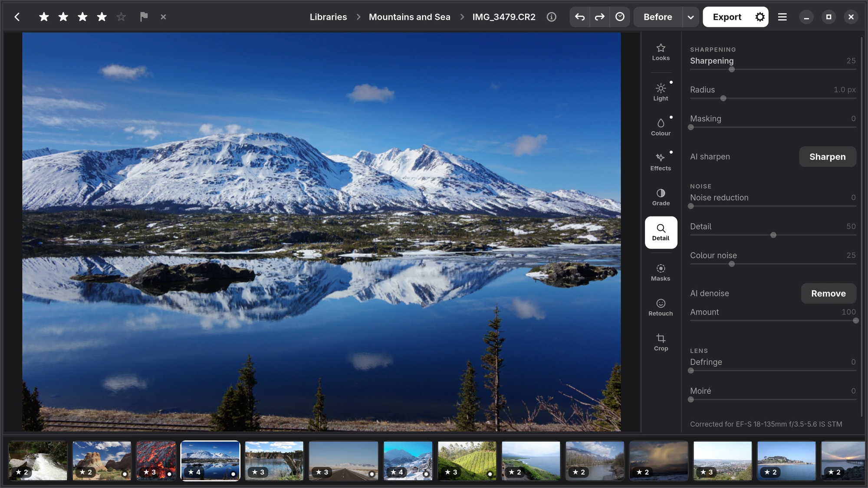Select the lava thumbnail in filmstrip
The image size is (868, 488).
(156, 461)
